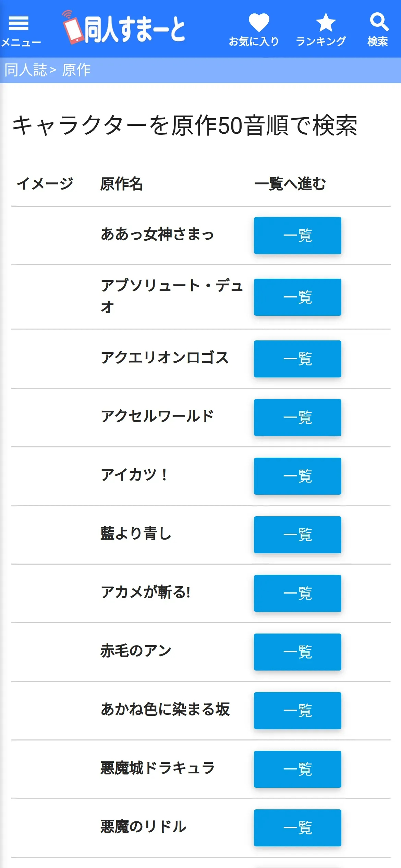
Task: Open 一覧 for 赤毛のアン
Action: click(x=297, y=652)
